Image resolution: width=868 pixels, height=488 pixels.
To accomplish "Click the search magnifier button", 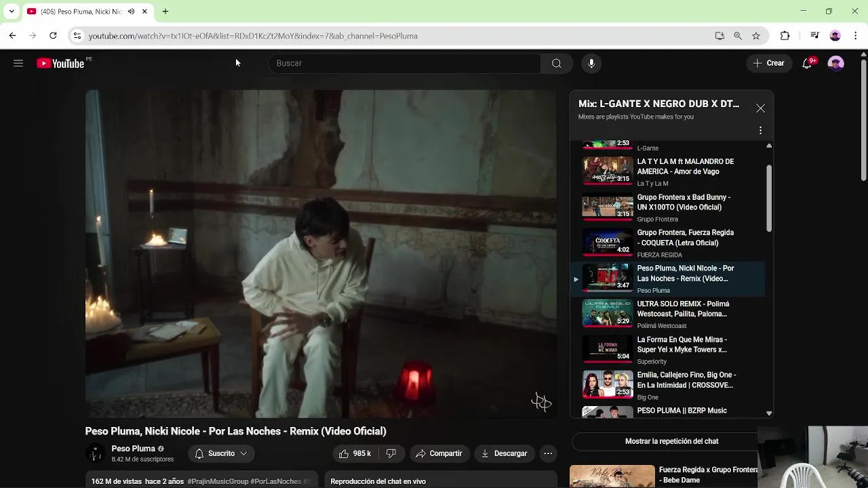I will pyautogui.click(x=557, y=63).
